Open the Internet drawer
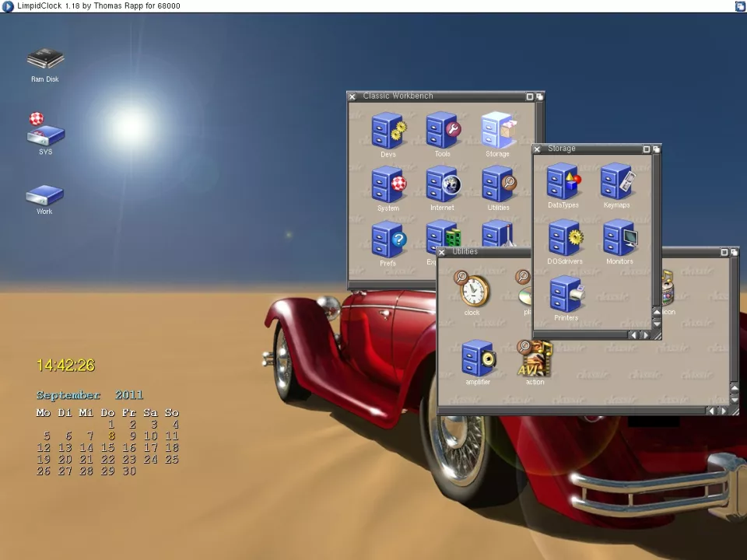Image resolution: width=747 pixels, height=560 pixels. pyautogui.click(x=443, y=185)
